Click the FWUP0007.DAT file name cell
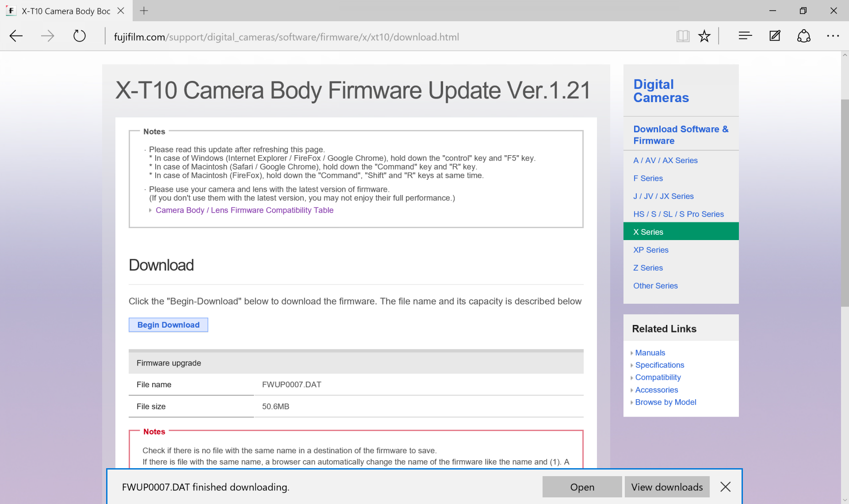Screen dimensions: 849x504 (291, 385)
